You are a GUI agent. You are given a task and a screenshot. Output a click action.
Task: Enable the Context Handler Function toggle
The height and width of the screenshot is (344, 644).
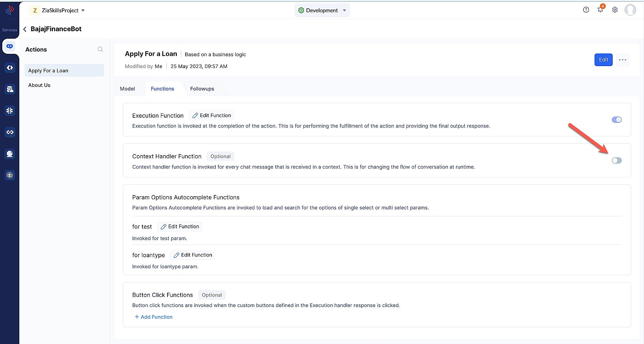(617, 161)
